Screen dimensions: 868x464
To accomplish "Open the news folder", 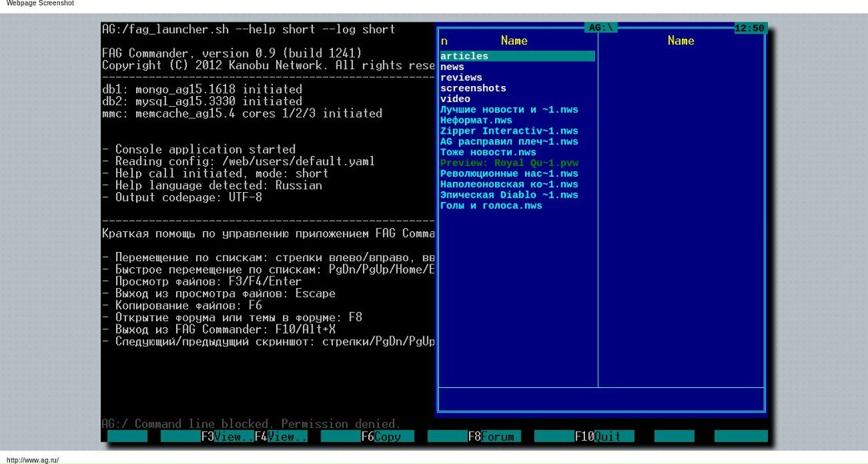I will coord(452,67).
